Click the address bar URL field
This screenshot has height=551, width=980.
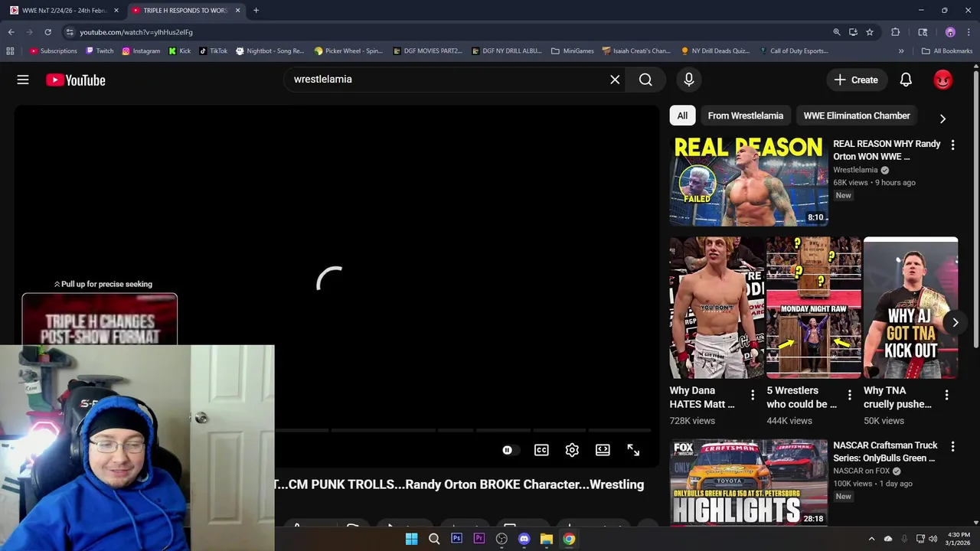tap(444, 32)
